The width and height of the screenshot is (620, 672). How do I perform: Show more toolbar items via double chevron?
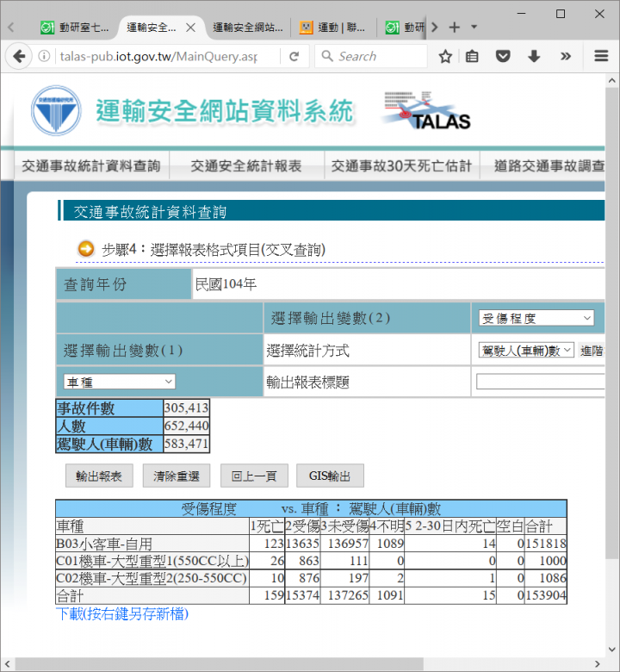[x=566, y=56]
